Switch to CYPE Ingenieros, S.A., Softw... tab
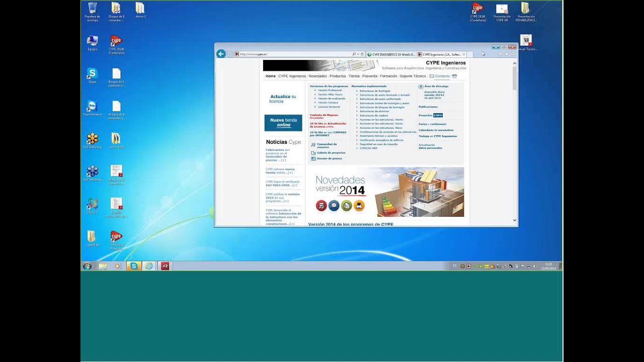This screenshot has width=644, height=362. pyautogui.click(x=441, y=54)
